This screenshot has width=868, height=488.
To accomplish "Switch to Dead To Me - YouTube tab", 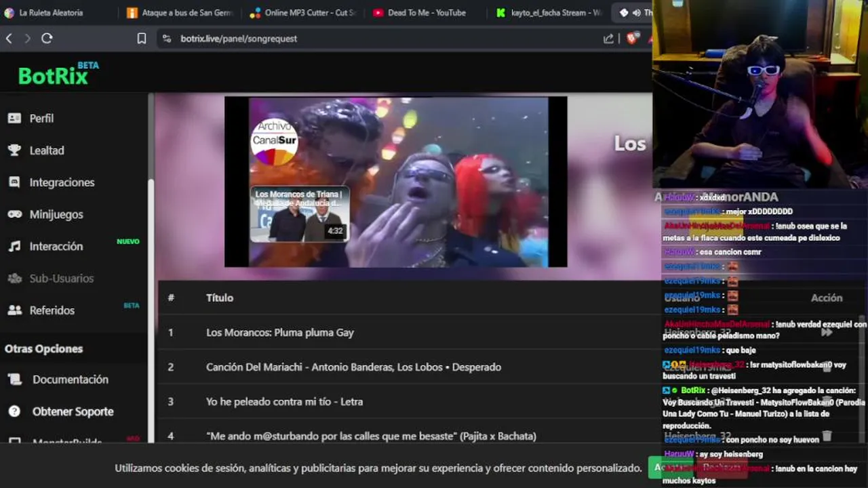I will [419, 13].
